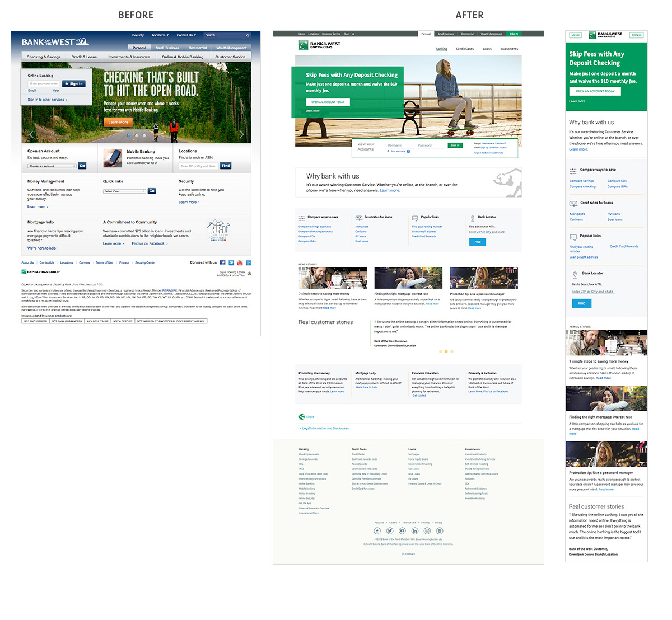
Task: Click the blue Find button on After desktop
Action: pyautogui.click(x=478, y=242)
